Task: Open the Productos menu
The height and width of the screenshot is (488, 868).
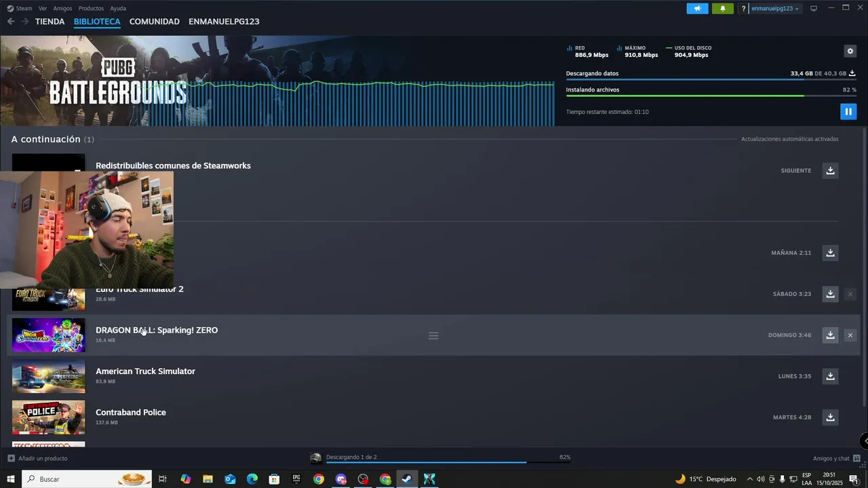Action: point(91,8)
